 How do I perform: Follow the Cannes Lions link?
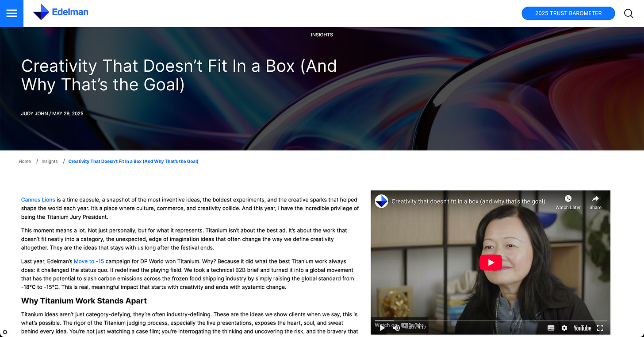click(x=38, y=200)
